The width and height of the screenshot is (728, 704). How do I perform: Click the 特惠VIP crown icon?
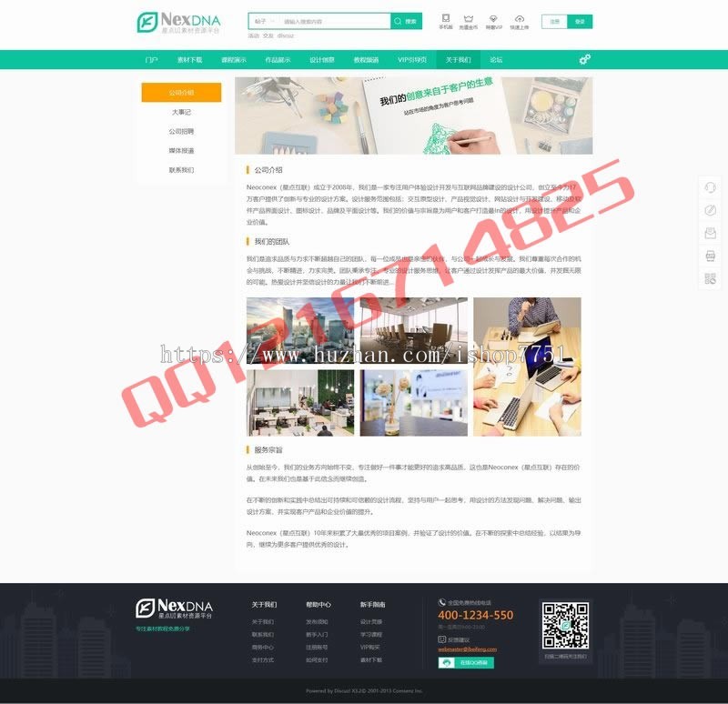coord(495,18)
